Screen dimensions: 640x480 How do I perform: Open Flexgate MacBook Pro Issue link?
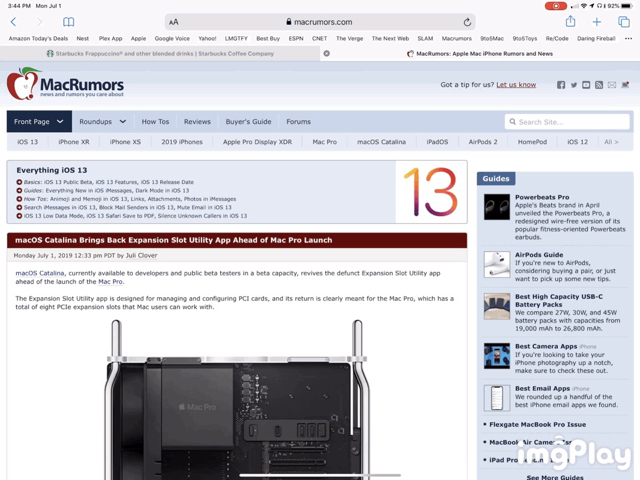point(537,424)
